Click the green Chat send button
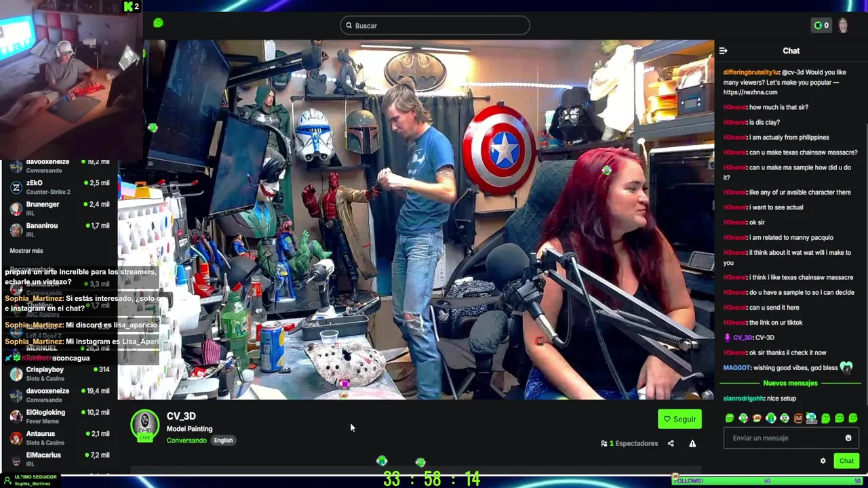 click(846, 461)
